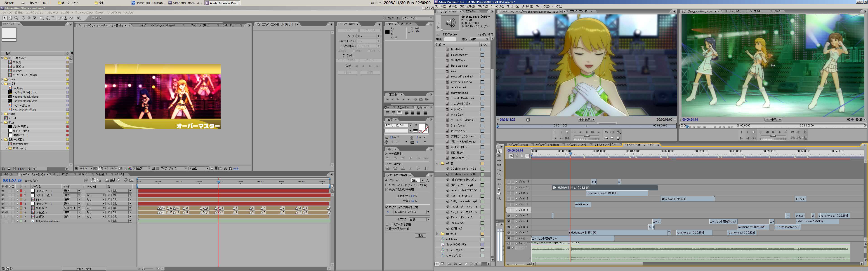868x271 pixels.
Task: Select the Horizontal Type tool
Action: coord(53,18)
